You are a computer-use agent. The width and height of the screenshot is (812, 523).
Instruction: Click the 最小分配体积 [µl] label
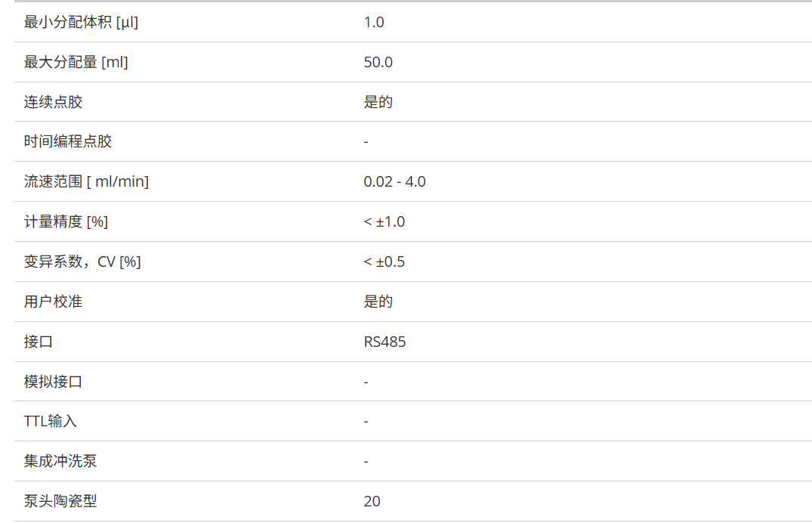point(81,22)
